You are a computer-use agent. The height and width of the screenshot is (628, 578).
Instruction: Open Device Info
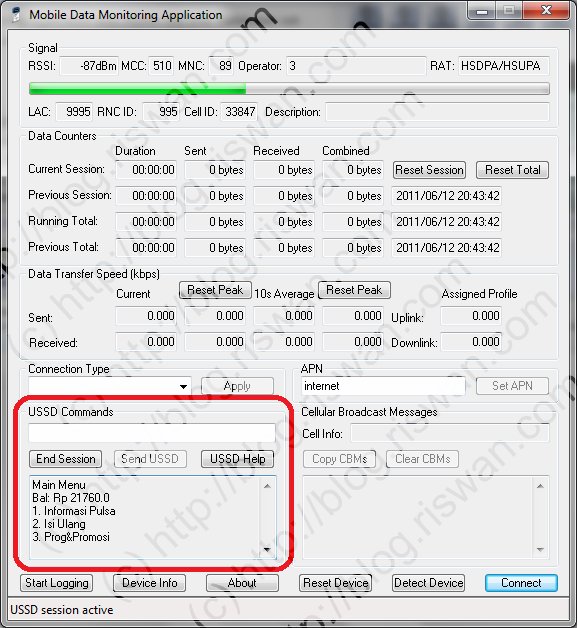(x=149, y=583)
